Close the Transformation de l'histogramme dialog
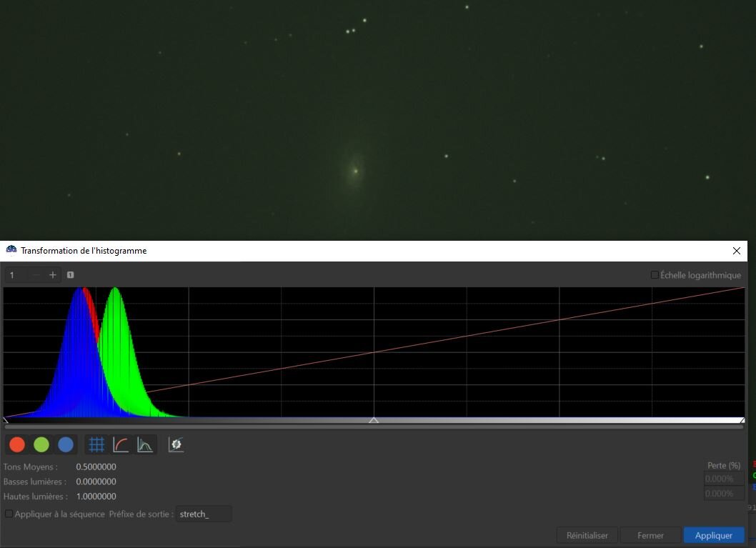The image size is (756, 548). point(736,251)
